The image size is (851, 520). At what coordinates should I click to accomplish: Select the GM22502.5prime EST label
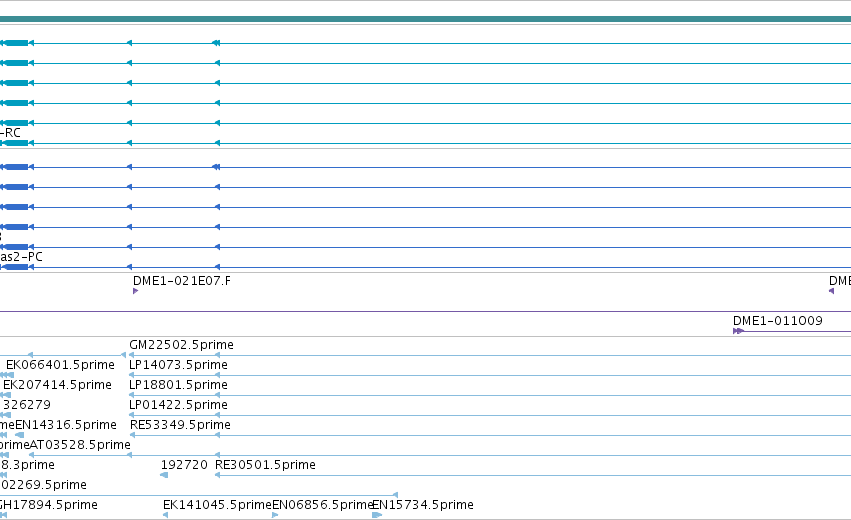[x=181, y=345]
